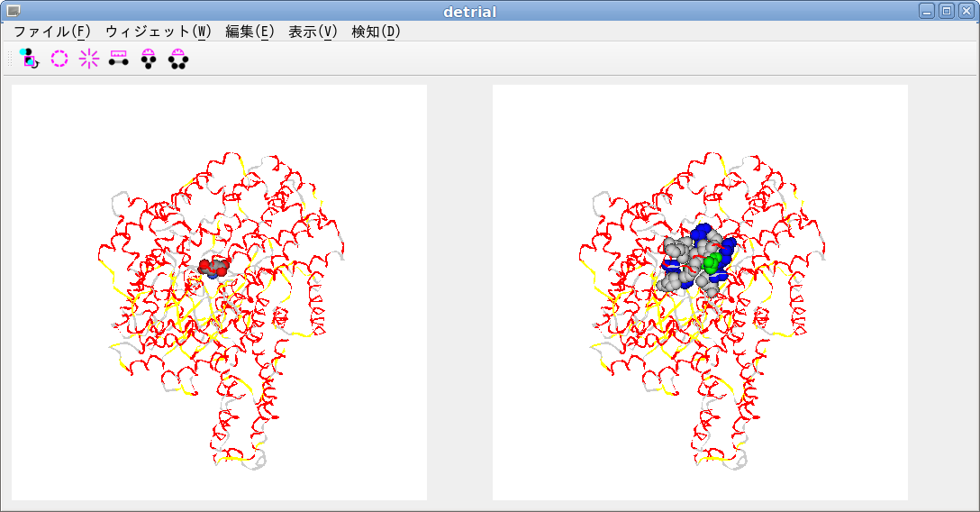Maximize the detrial window
This screenshot has width=980, height=512.
[946, 11]
